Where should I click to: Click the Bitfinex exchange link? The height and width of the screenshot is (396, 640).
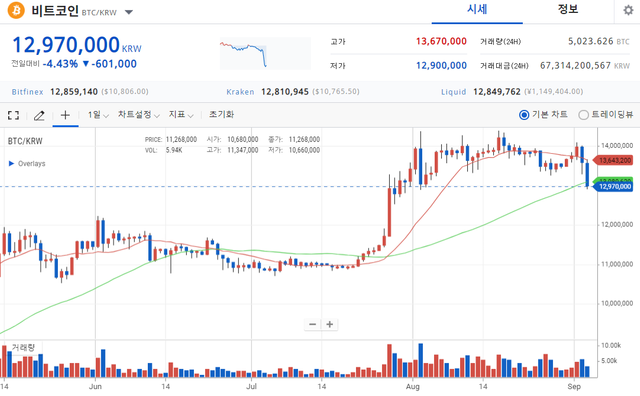pyautogui.click(x=27, y=92)
